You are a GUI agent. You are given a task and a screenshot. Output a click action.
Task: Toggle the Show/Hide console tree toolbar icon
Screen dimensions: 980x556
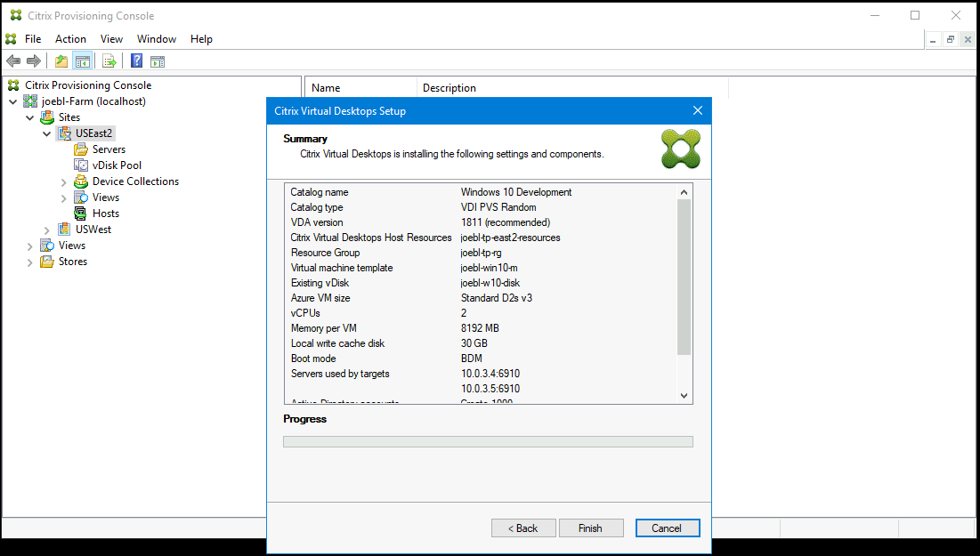82,60
